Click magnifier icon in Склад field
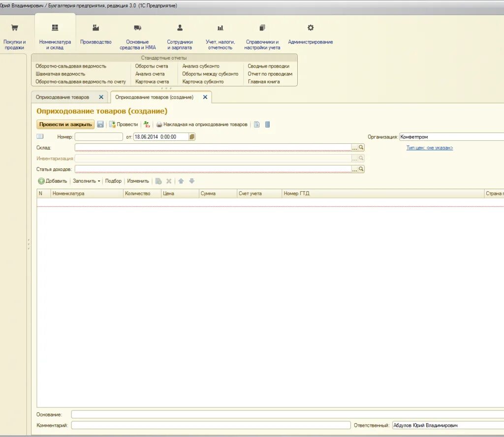The width and height of the screenshot is (504, 437). click(361, 147)
